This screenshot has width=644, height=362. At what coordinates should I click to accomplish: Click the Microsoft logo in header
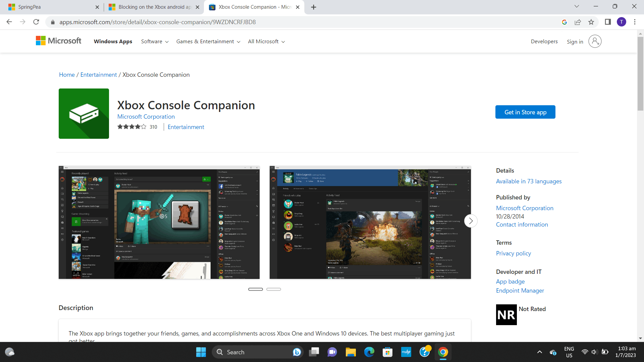click(58, 41)
